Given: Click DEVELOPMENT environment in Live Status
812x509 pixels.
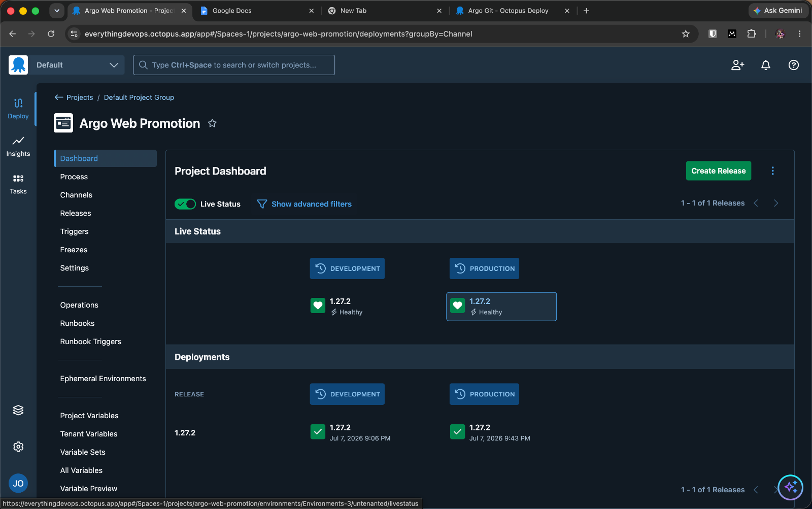Looking at the screenshot, I should [x=347, y=268].
